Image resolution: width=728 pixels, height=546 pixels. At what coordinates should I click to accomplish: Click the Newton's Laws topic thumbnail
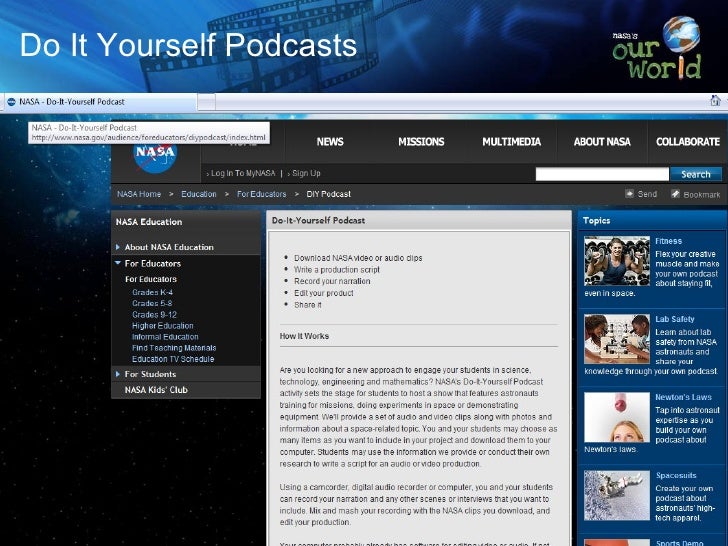[617, 417]
